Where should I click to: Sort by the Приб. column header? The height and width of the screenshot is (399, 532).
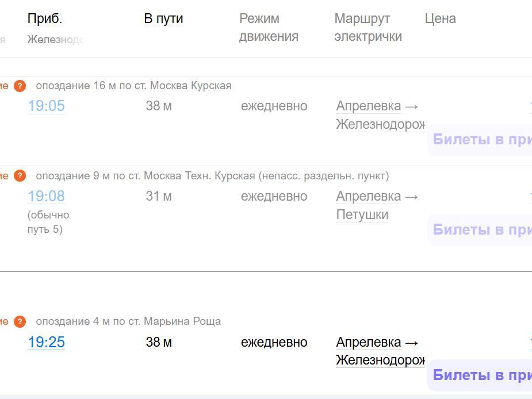coord(45,18)
